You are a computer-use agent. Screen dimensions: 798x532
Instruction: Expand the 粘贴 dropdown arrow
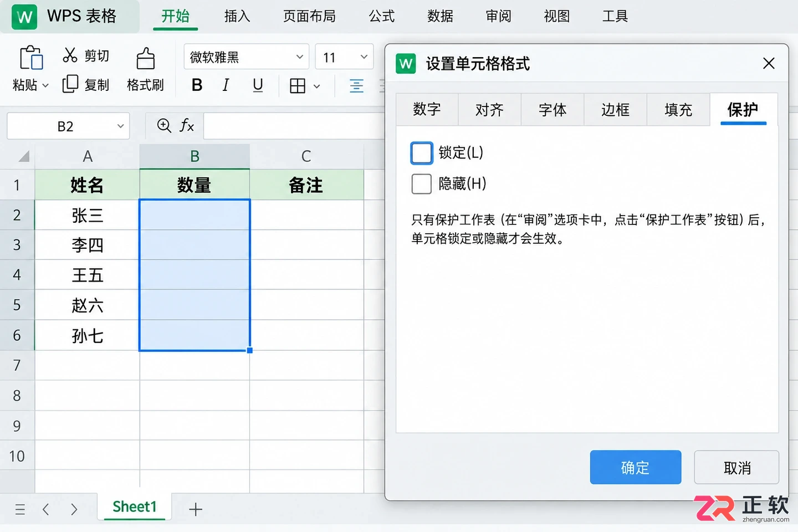46,85
